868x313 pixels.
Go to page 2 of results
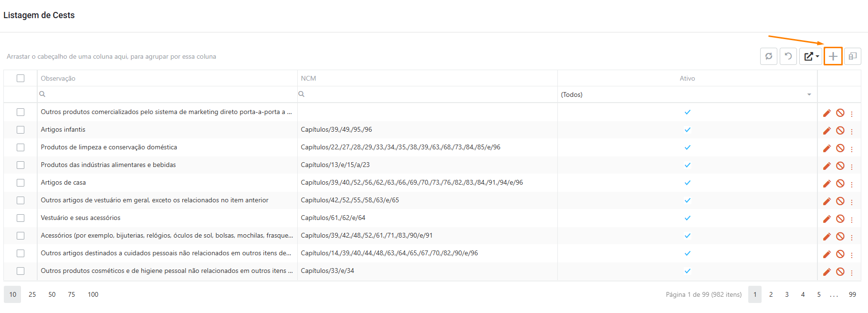(771, 294)
